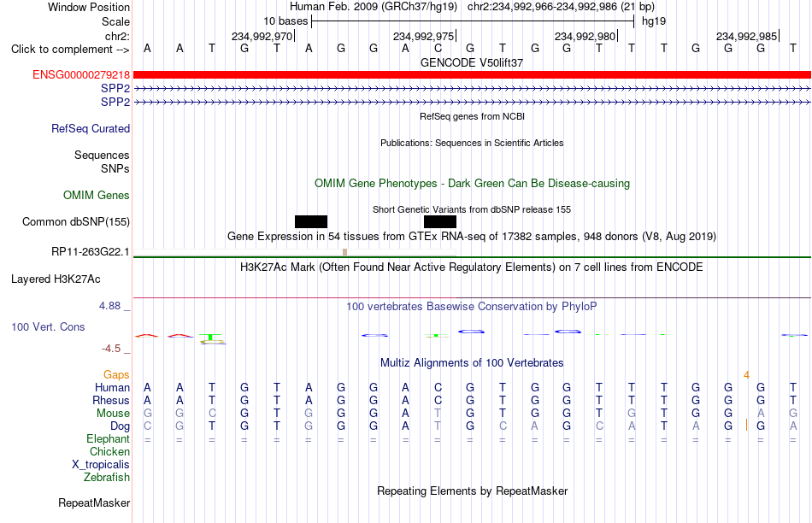Click the 234,992,975 position marker
812x523 pixels.
(x=424, y=36)
